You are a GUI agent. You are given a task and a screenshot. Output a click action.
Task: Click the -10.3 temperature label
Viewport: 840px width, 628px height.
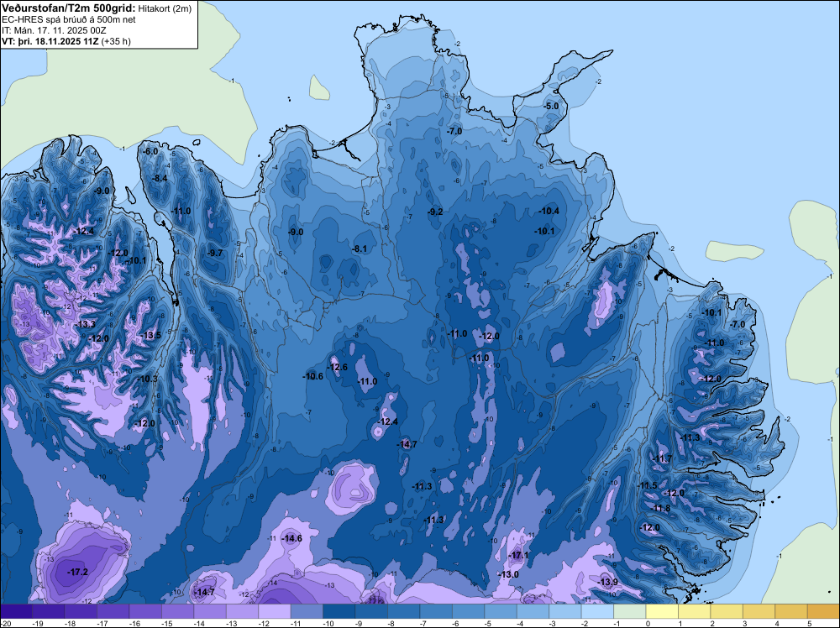coord(148,379)
